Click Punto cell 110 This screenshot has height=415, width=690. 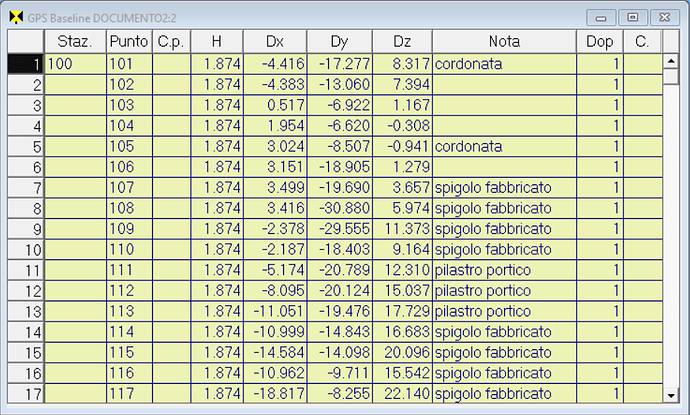[129, 250]
